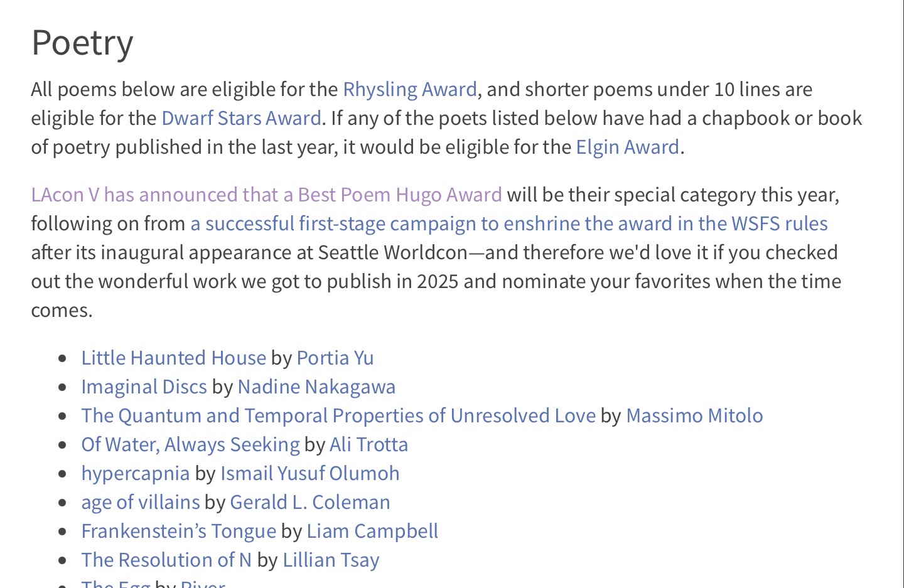Open the WSFS rules campaign link
The width and height of the screenshot is (904, 588).
pyautogui.click(x=508, y=224)
